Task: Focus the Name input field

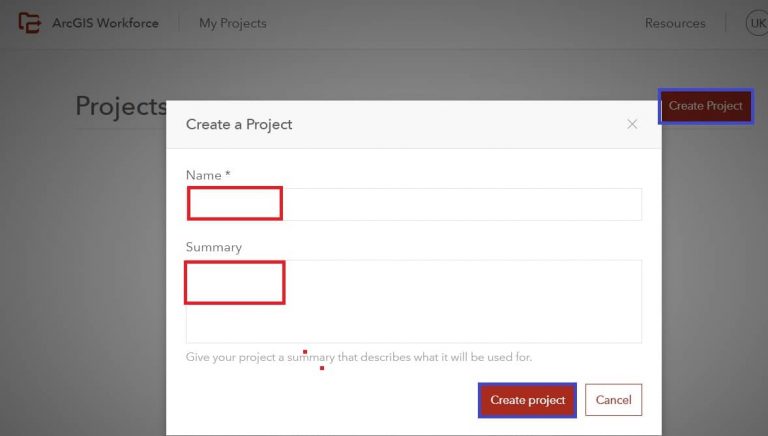Action: [x=414, y=204]
